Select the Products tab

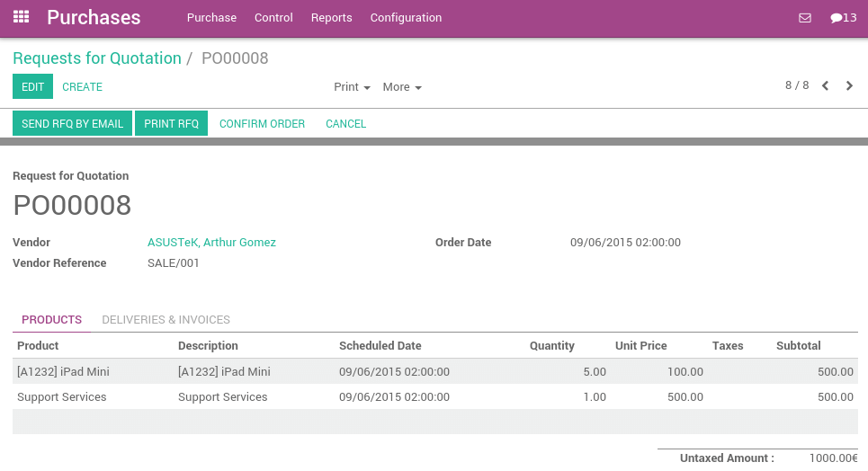tap(51, 320)
